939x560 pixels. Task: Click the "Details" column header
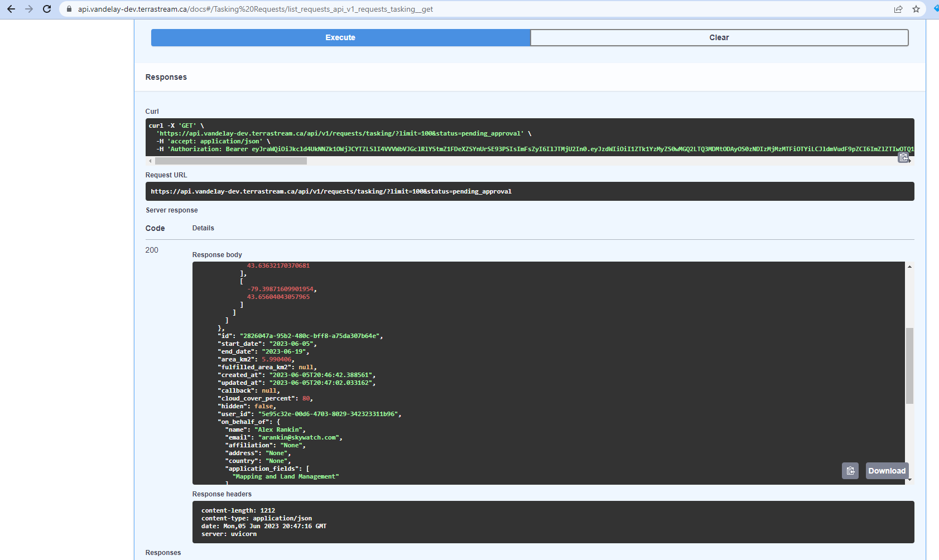coord(203,228)
